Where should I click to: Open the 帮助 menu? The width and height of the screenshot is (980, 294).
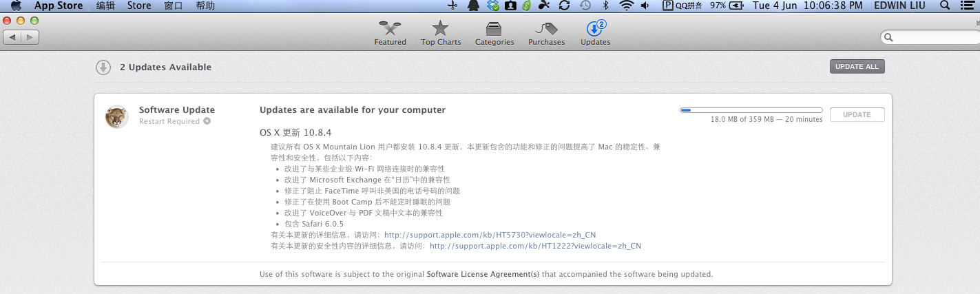205,6
